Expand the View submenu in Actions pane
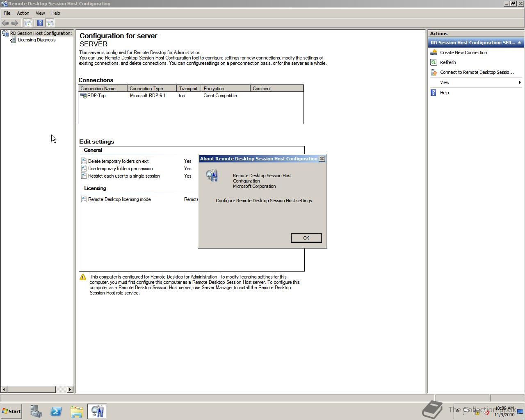 (x=520, y=82)
